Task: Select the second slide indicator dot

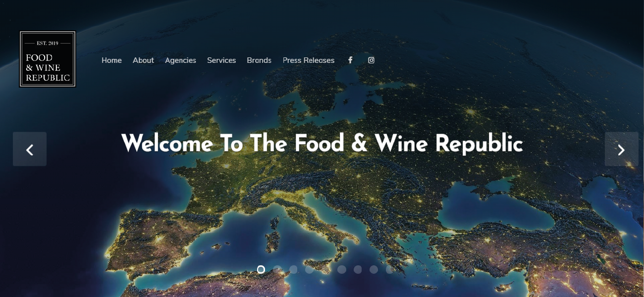Action: pos(277,269)
